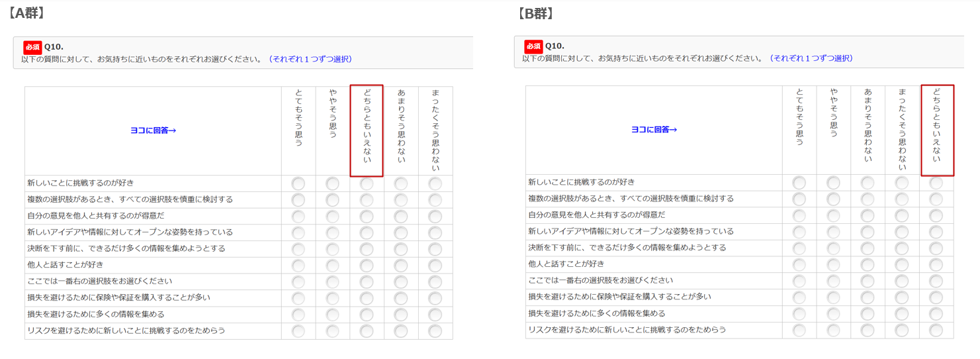980x359 pixels.
Task: In A群, select あまりそう思わない for 損失を避けるために多くの情報を集める
Action: click(x=401, y=315)
